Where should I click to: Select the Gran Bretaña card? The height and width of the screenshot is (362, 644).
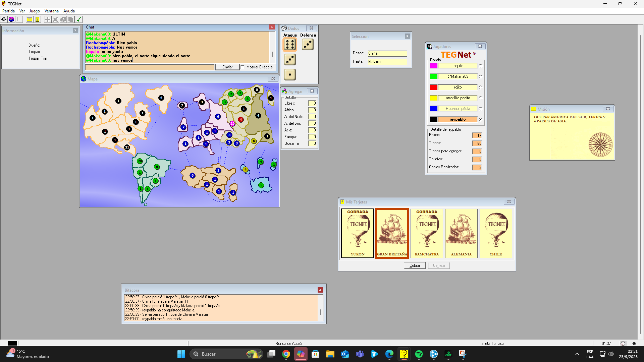coord(392,233)
